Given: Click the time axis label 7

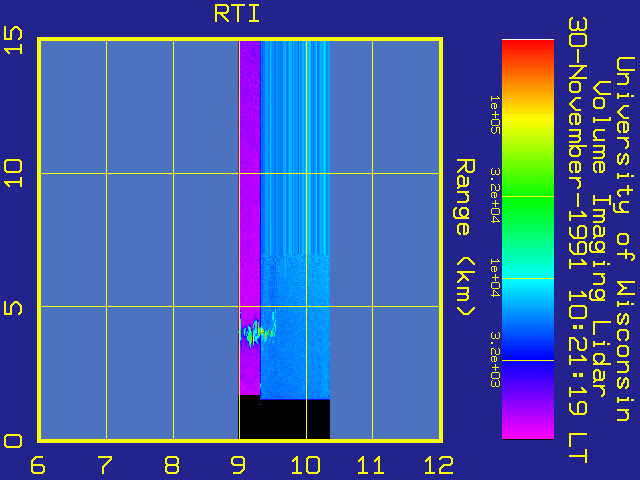Looking at the screenshot, I should tap(105, 465).
